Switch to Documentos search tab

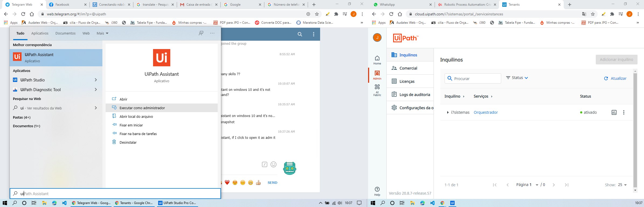point(65,33)
